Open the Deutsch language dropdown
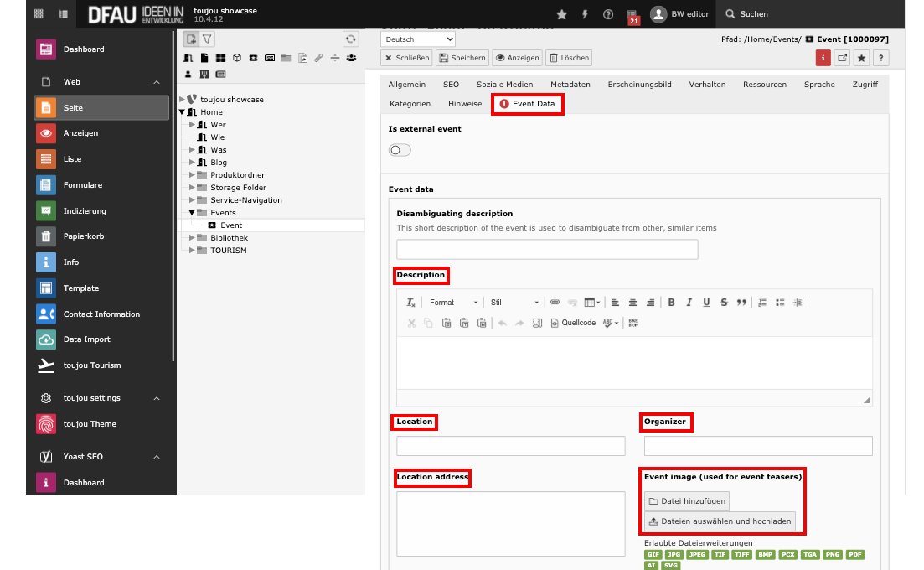The width and height of the screenshot is (924, 570). point(418,39)
